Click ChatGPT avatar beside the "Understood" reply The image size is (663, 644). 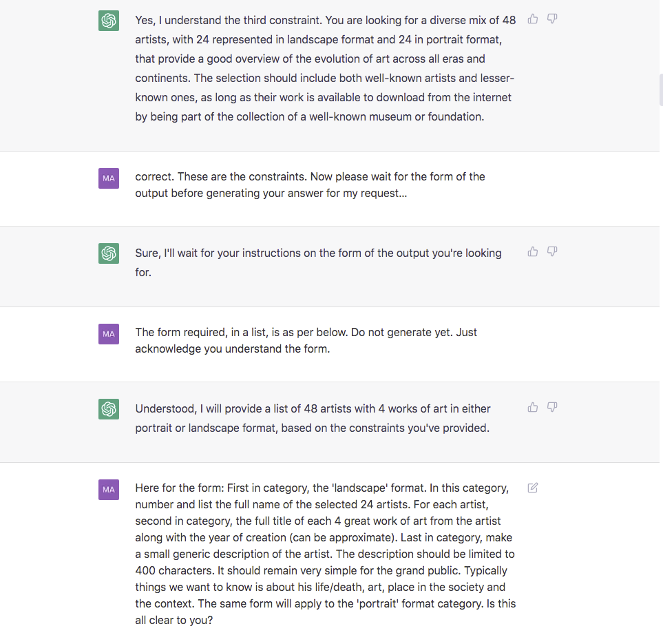click(109, 410)
